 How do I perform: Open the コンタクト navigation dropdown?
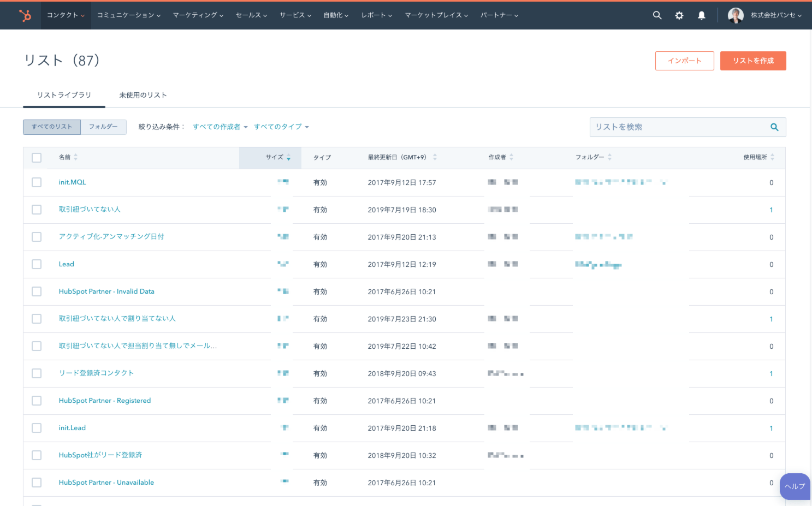(x=66, y=15)
